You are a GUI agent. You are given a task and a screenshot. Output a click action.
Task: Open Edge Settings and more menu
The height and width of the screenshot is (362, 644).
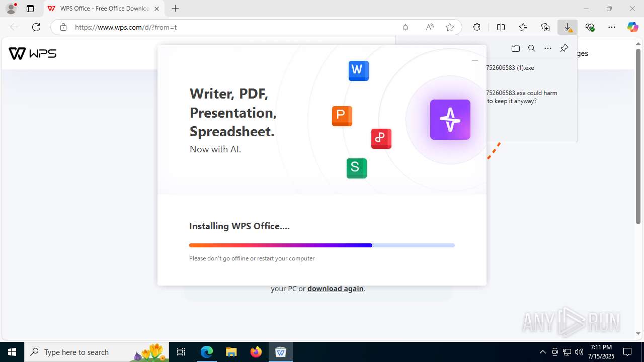(612, 27)
